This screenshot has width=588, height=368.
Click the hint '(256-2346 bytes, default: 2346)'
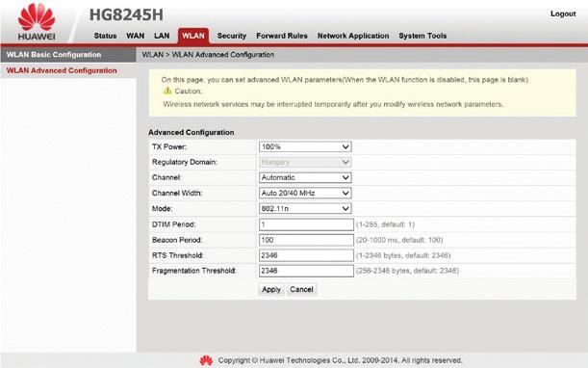(407, 271)
